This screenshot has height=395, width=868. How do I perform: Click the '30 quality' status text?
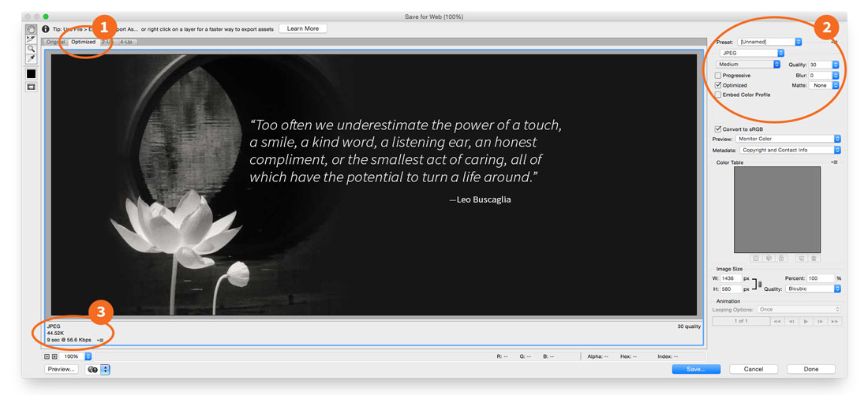click(689, 326)
